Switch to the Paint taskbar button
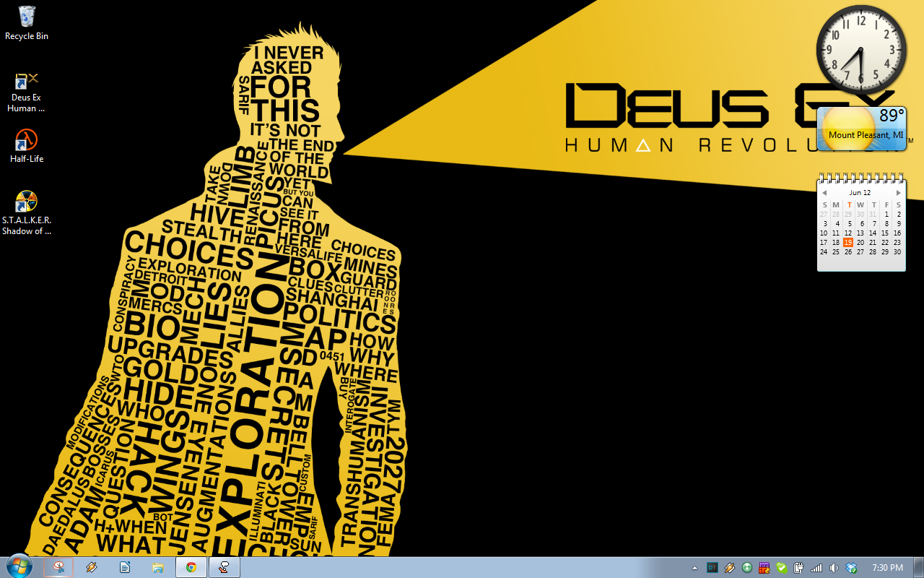This screenshot has width=924, height=578. point(225,567)
